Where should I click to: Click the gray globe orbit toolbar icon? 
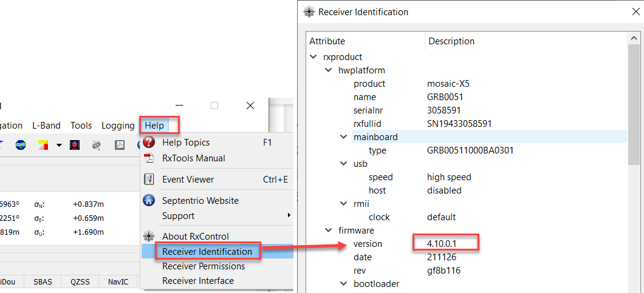click(x=97, y=144)
